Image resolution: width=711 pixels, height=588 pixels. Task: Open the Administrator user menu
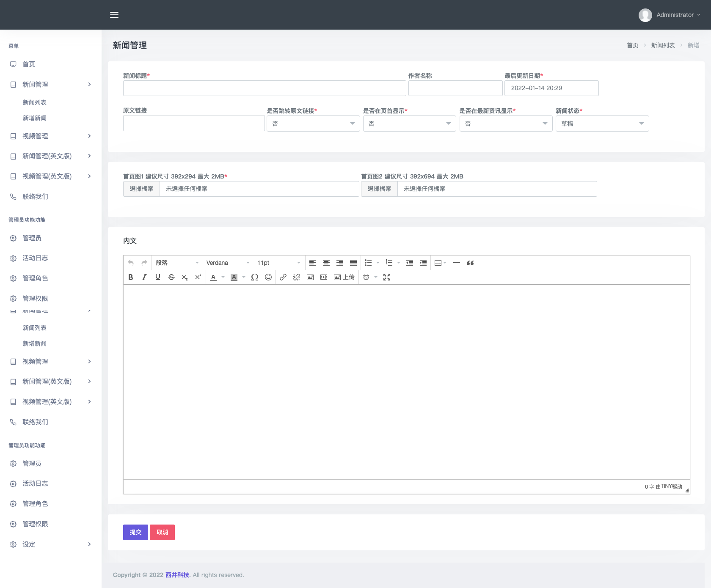pyautogui.click(x=670, y=15)
